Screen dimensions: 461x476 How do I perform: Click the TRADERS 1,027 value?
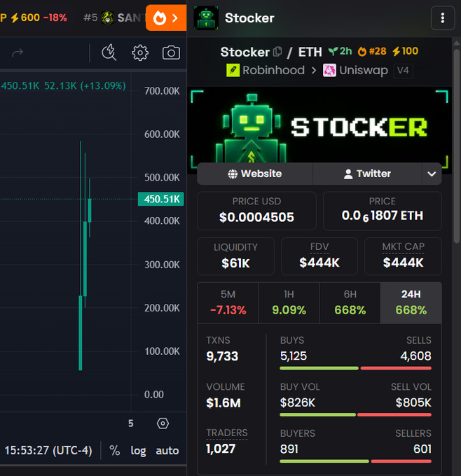pos(221,449)
